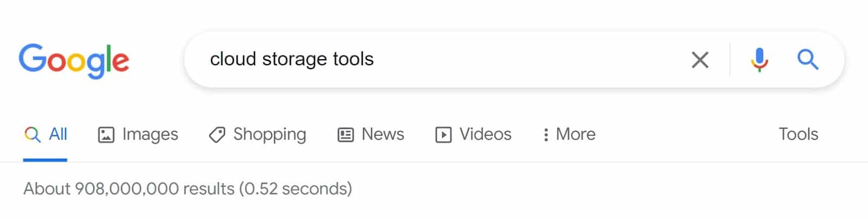Expand the More search categories menu
The height and width of the screenshot is (219, 868).
pyautogui.click(x=575, y=134)
